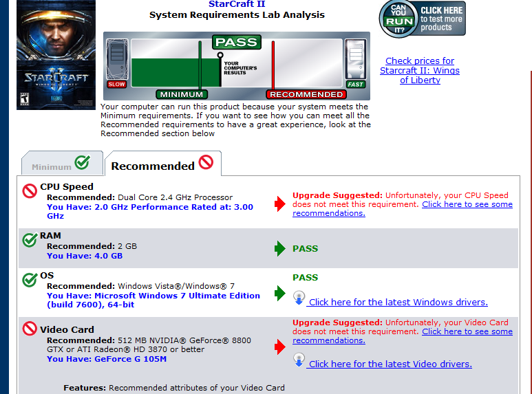The width and height of the screenshot is (532, 394).
Task: Click the Can You Run It badge
Action: click(x=422, y=19)
